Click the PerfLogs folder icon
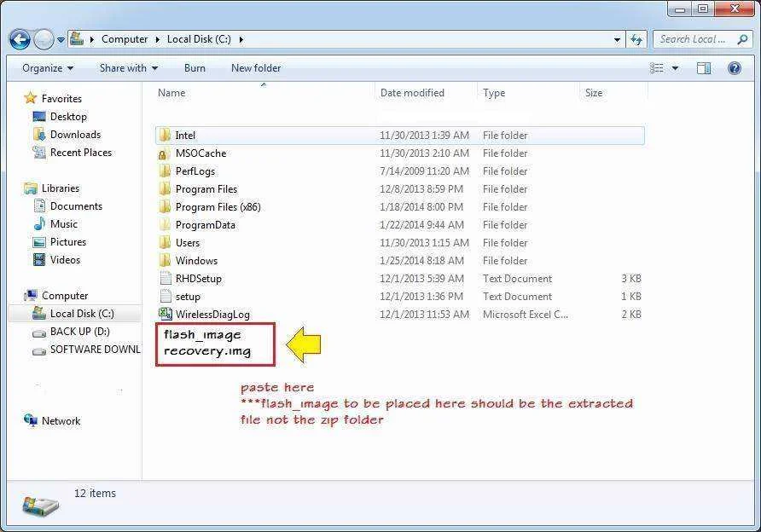The width and height of the screenshot is (761, 532). (165, 171)
